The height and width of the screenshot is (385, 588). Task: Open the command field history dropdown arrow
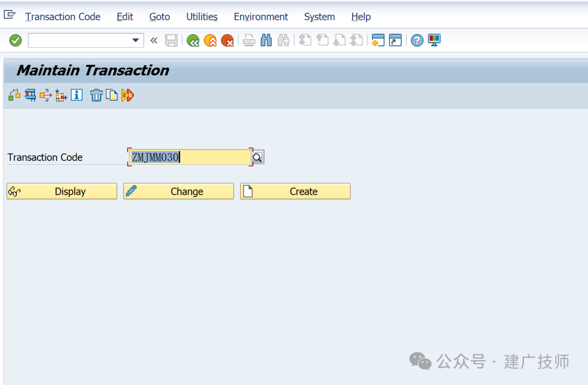click(x=136, y=40)
